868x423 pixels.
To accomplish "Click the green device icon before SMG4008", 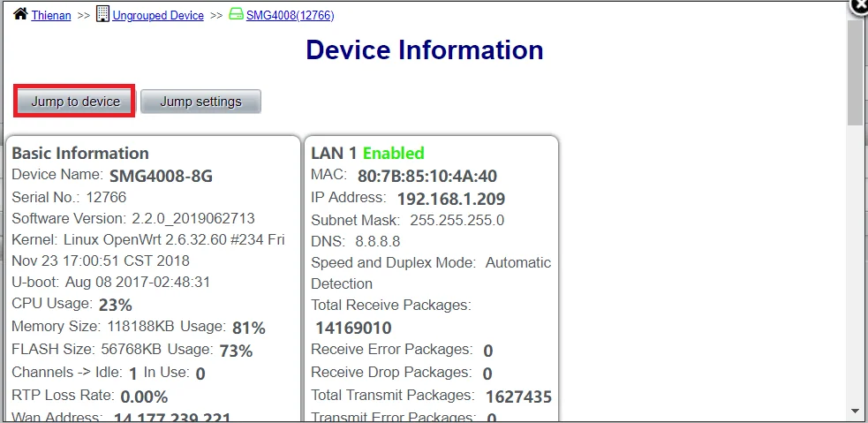I will tap(236, 14).
